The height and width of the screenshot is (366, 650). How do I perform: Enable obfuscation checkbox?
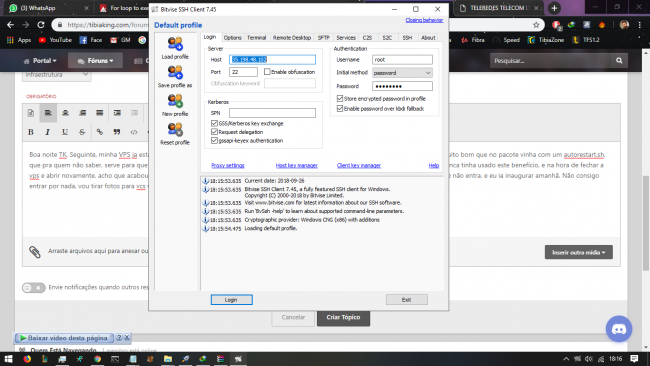coord(267,72)
